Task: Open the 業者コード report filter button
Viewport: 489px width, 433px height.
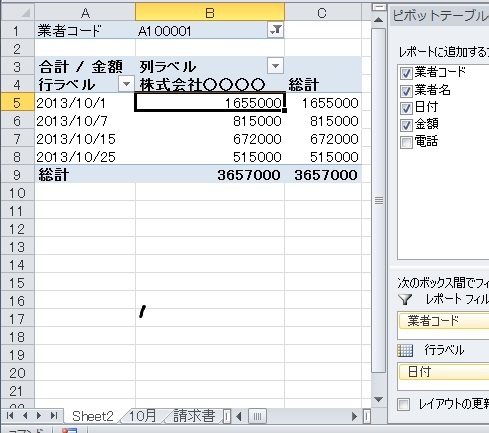Action: (275, 30)
